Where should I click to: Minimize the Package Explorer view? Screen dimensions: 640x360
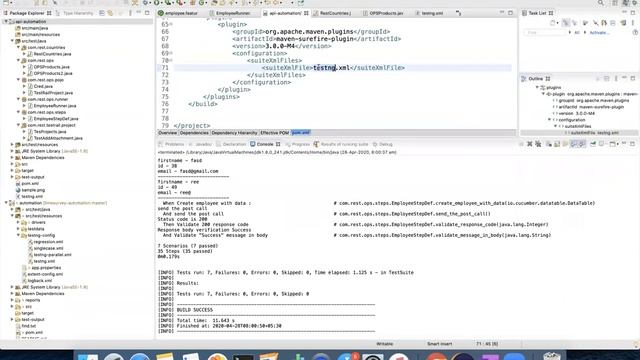(139, 13)
